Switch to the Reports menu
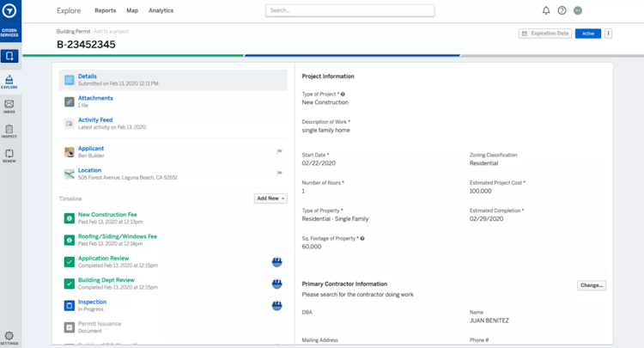 pyautogui.click(x=105, y=10)
